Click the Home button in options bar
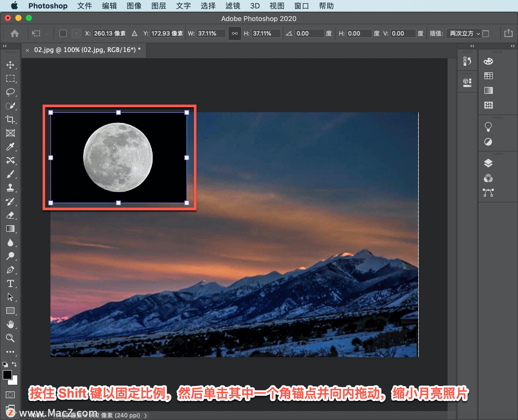Viewport: 518px width, 420px height. [15, 33]
